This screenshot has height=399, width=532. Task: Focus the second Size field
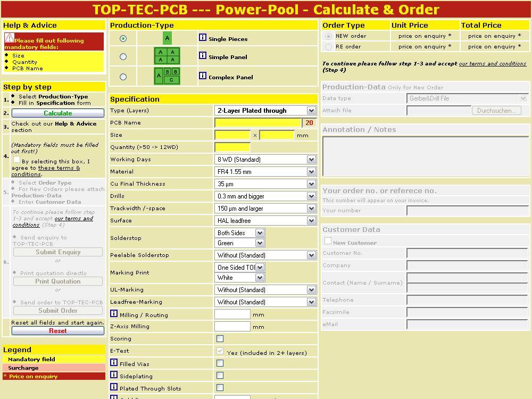pos(277,135)
